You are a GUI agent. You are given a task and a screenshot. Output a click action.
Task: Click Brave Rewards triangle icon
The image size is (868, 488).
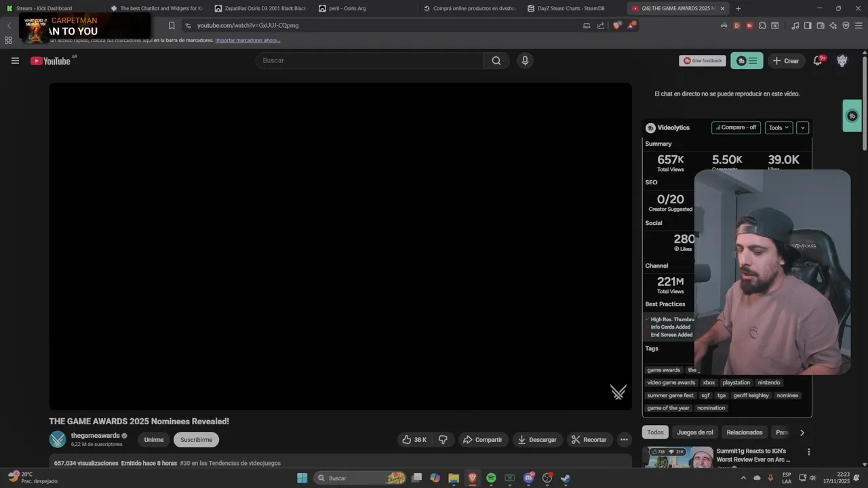pyautogui.click(x=631, y=25)
